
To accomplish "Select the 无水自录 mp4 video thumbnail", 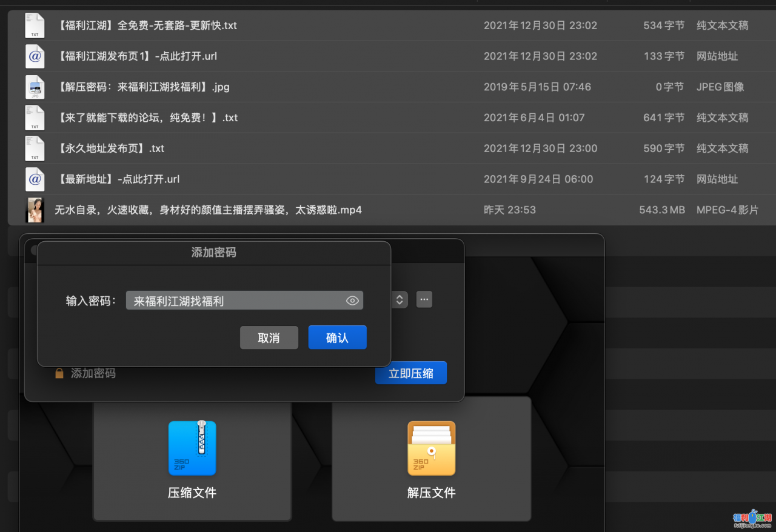I will tap(35, 210).
